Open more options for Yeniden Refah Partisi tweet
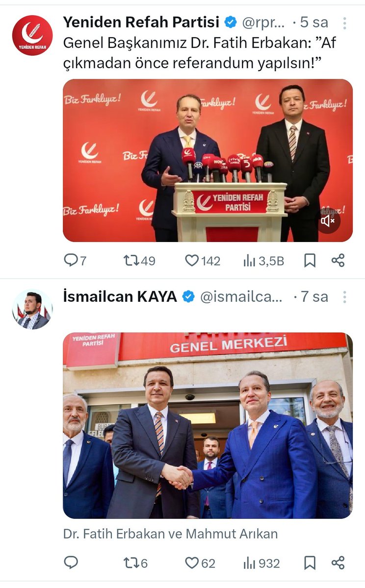Screen dimensions: 365x588 (345, 23)
